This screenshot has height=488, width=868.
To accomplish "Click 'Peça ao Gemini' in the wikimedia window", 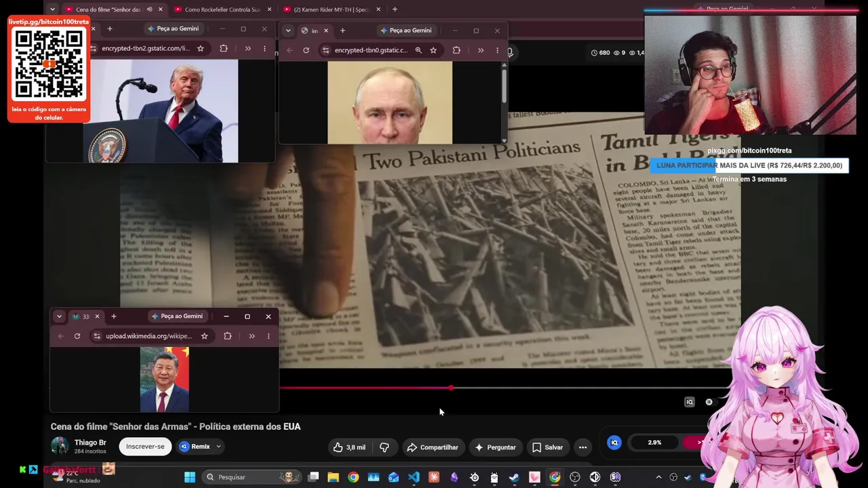I will tap(178, 317).
